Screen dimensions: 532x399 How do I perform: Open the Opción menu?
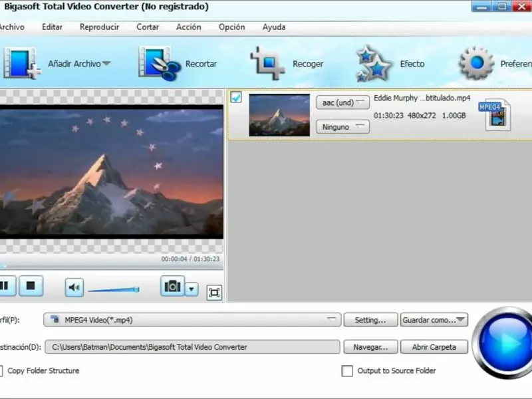[231, 27]
